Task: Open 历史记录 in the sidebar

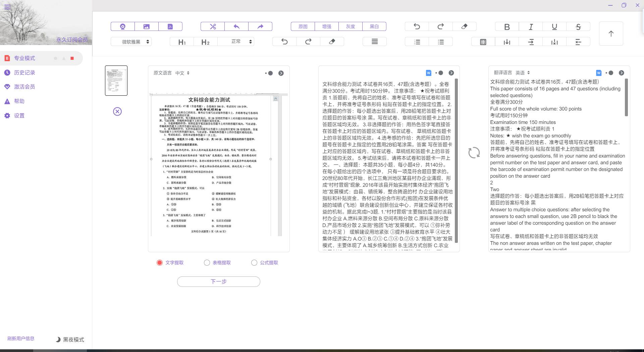Action: pos(24,73)
